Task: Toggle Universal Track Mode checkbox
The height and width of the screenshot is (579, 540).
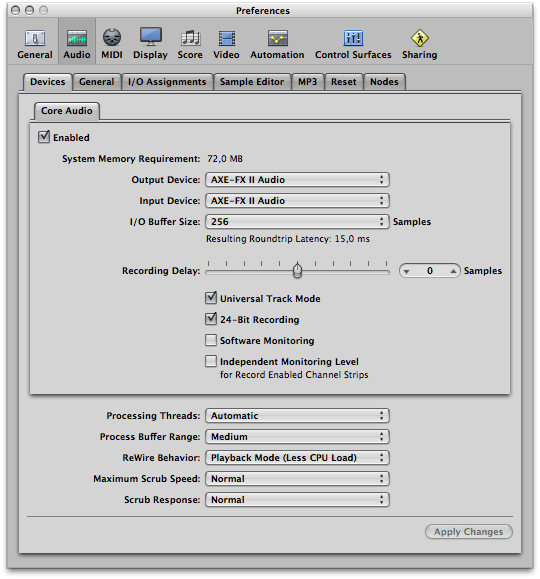Action: [x=211, y=298]
